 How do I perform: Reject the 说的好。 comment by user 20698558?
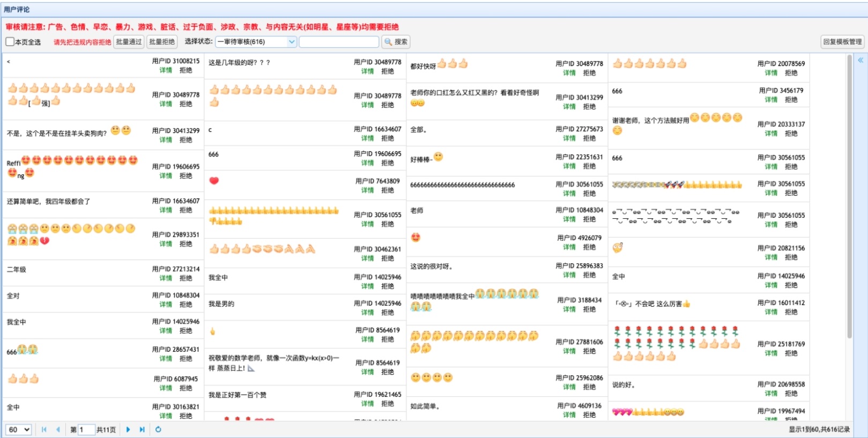791,394
